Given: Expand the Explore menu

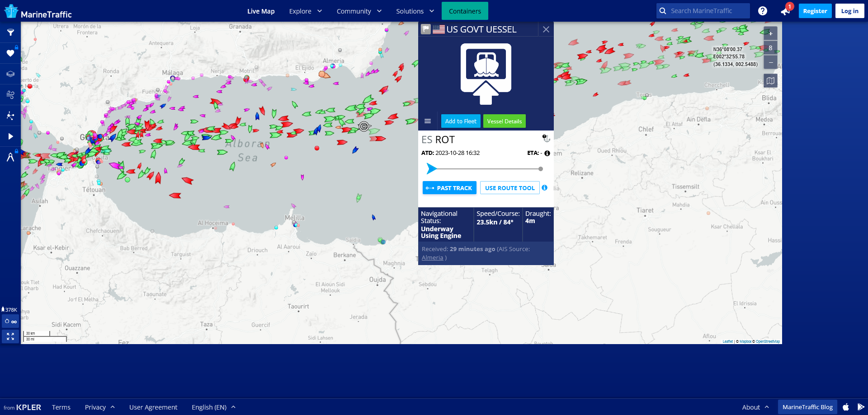Looking at the screenshot, I should tap(305, 11).
